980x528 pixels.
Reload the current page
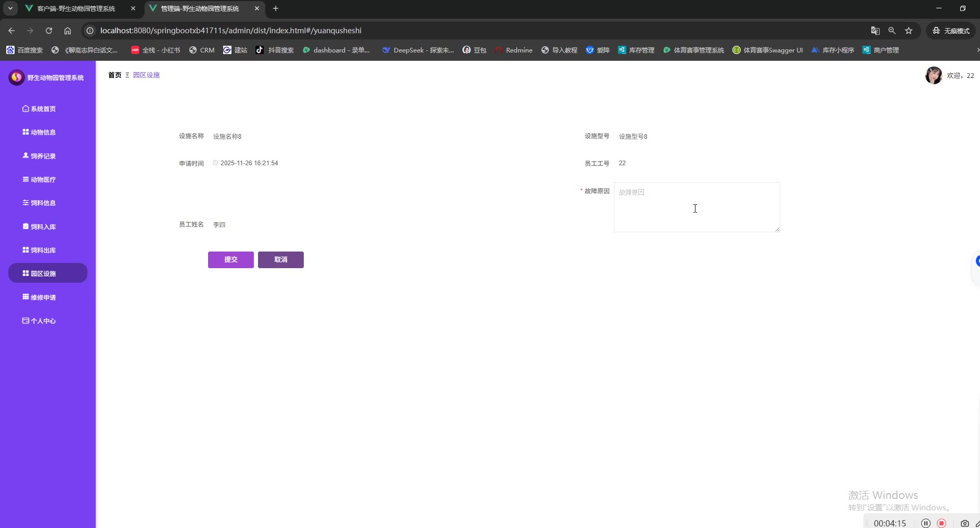(x=49, y=31)
